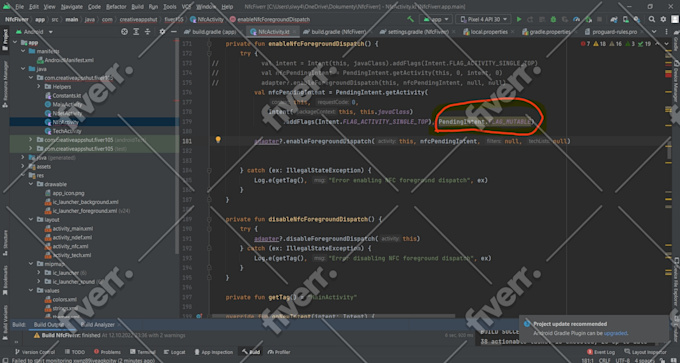Click CRLF line separator in status bar

(604, 360)
